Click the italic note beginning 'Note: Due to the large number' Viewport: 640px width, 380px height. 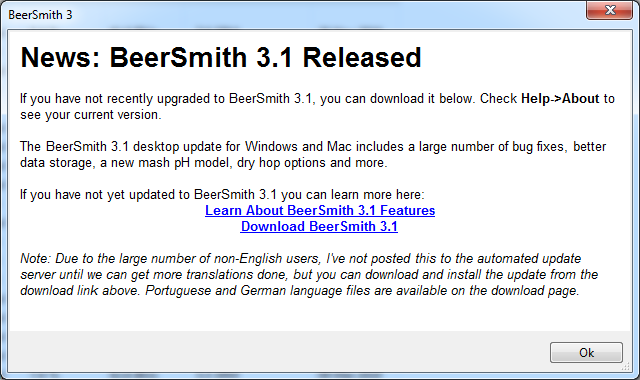pos(309,274)
